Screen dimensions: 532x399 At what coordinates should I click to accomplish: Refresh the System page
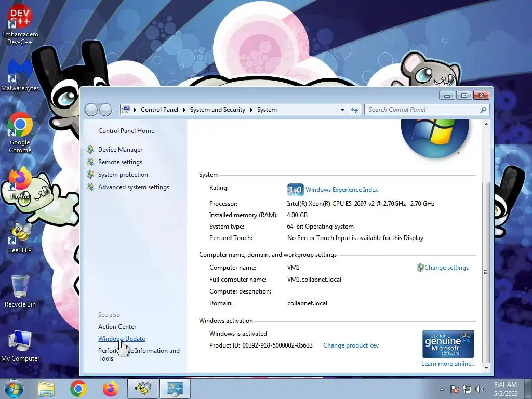[x=354, y=110]
